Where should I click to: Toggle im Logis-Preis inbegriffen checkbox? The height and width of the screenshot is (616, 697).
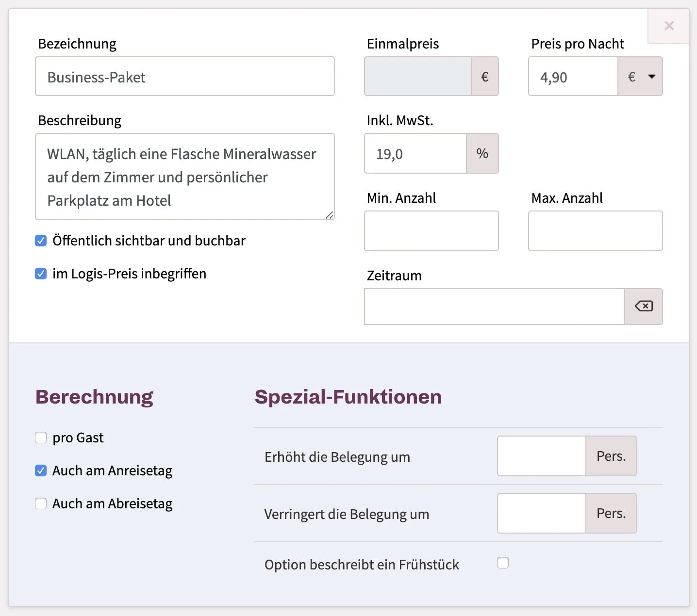pyautogui.click(x=41, y=274)
